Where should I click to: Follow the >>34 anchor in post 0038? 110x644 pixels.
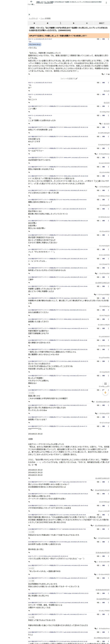(31, 532)
